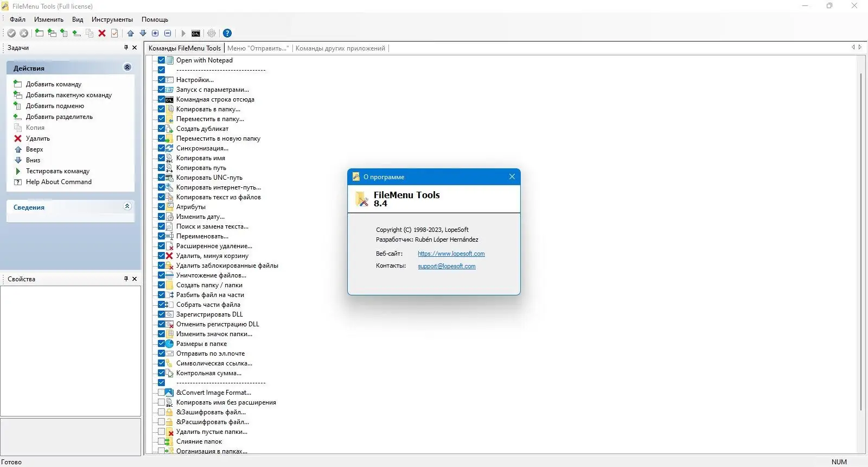
Task: Open the https://www.lopesoft.com link
Action: point(451,254)
